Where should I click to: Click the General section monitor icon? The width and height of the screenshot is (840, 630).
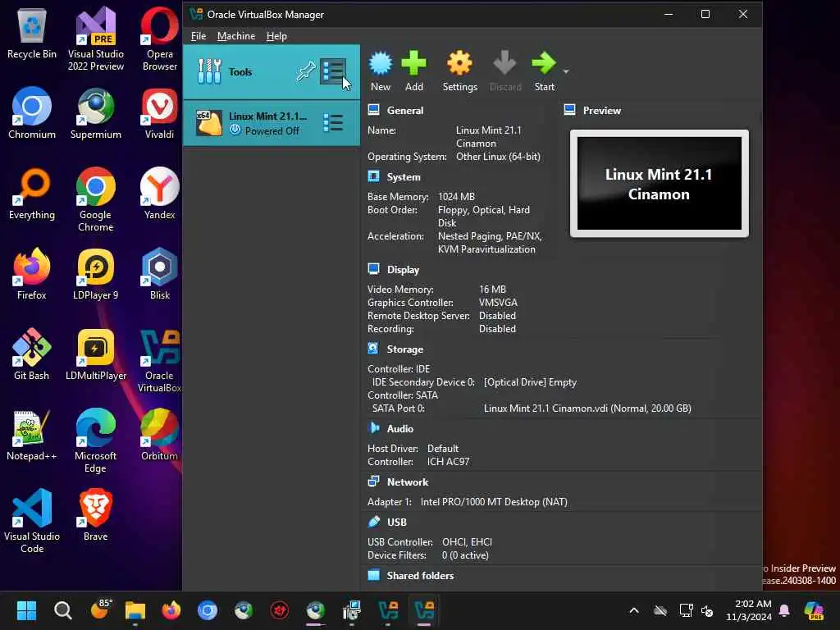[374, 110]
